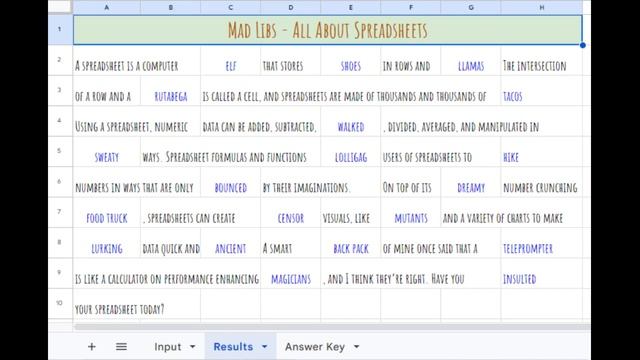Select column D header
Viewport: 640px width, 360px height.
tap(291, 7)
